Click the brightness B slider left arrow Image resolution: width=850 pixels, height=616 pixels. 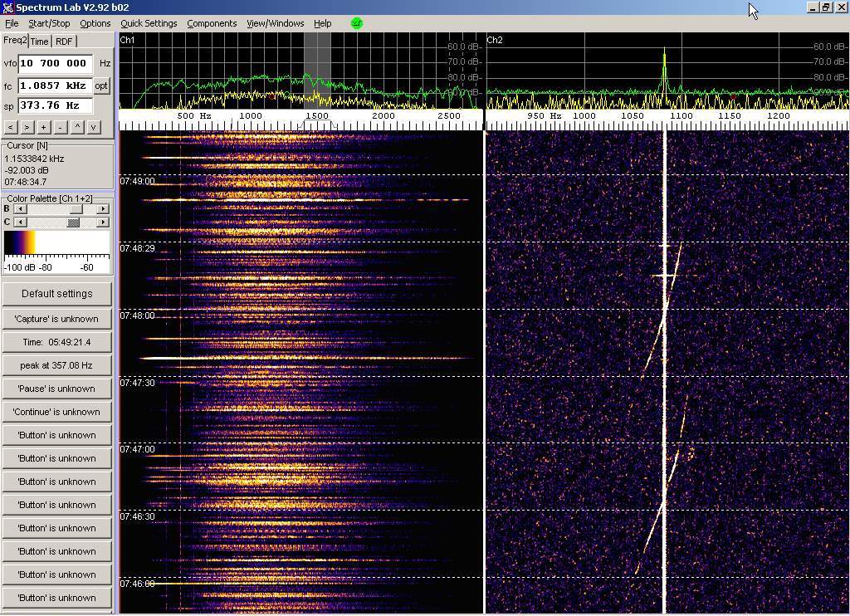[x=20, y=209]
